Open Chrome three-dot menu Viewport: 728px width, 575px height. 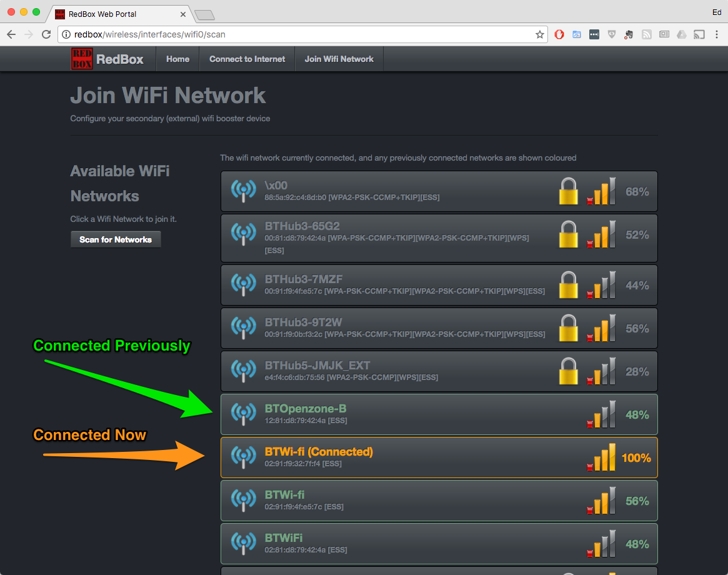tap(717, 34)
